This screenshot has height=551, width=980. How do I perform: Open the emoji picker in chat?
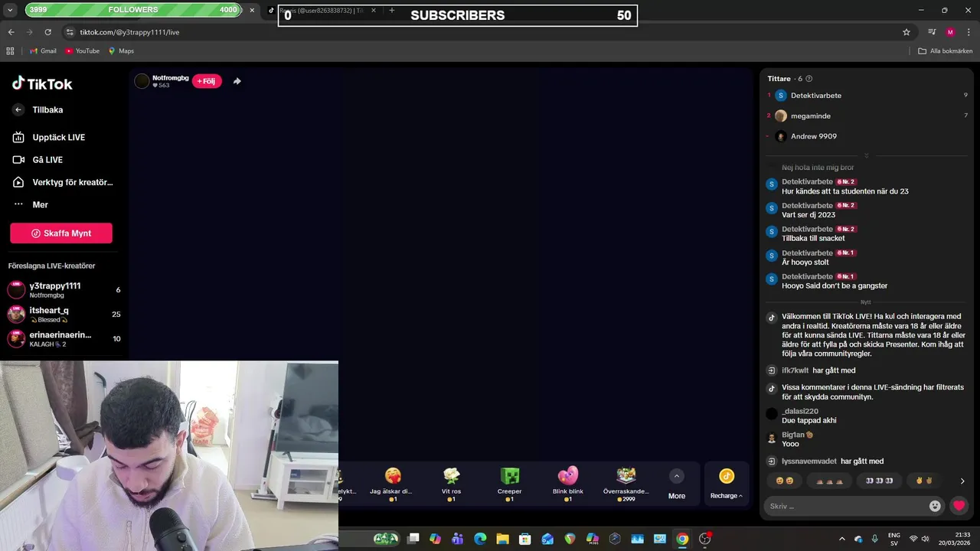(935, 506)
